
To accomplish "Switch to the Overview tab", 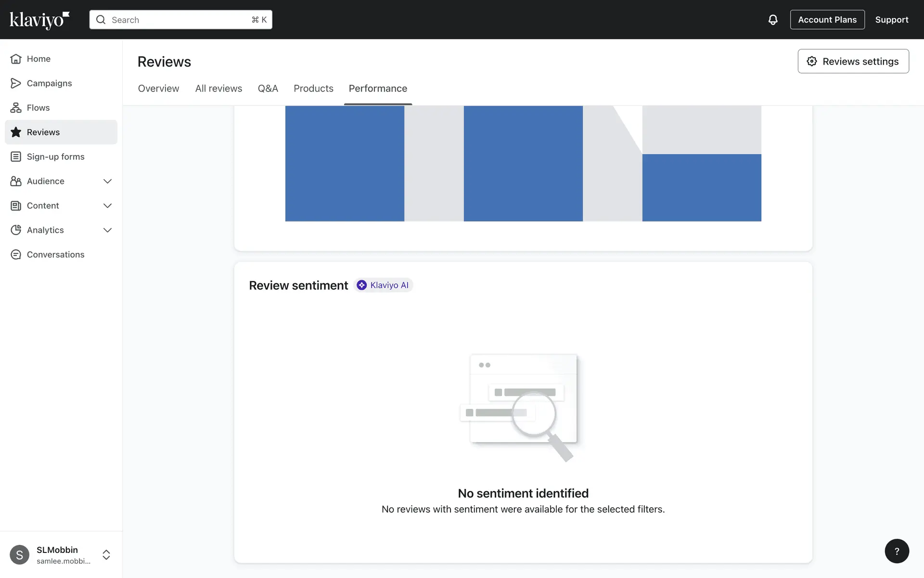I will click(x=158, y=89).
